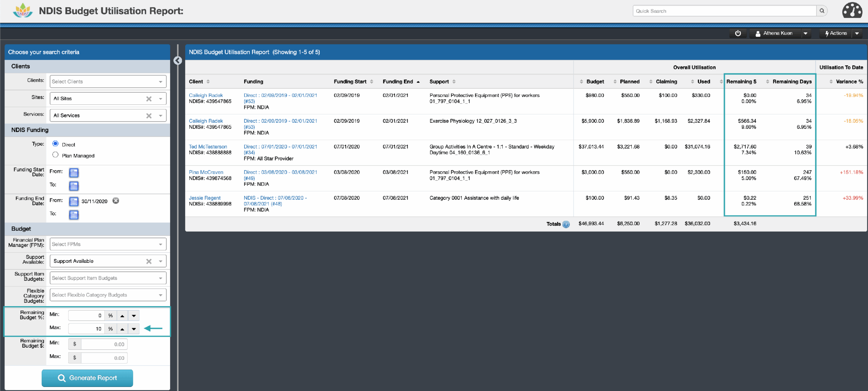Click the Generate Report button

click(87, 378)
